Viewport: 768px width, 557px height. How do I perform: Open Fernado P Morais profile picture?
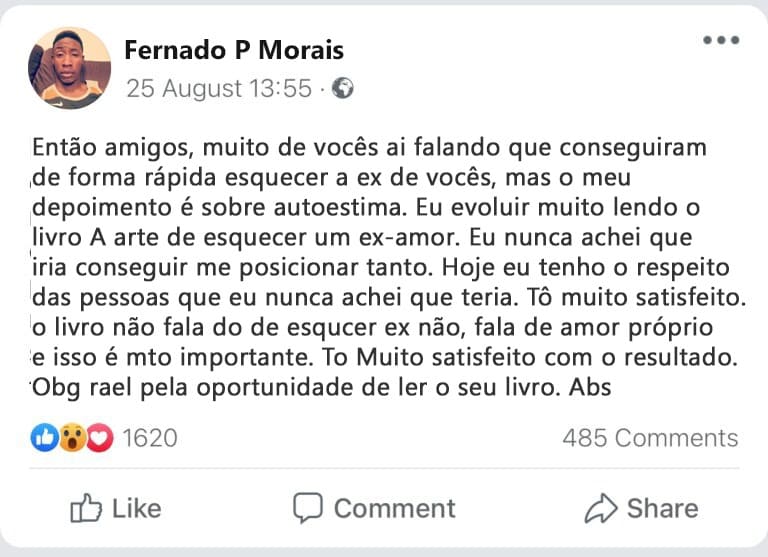click(x=70, y=68)
